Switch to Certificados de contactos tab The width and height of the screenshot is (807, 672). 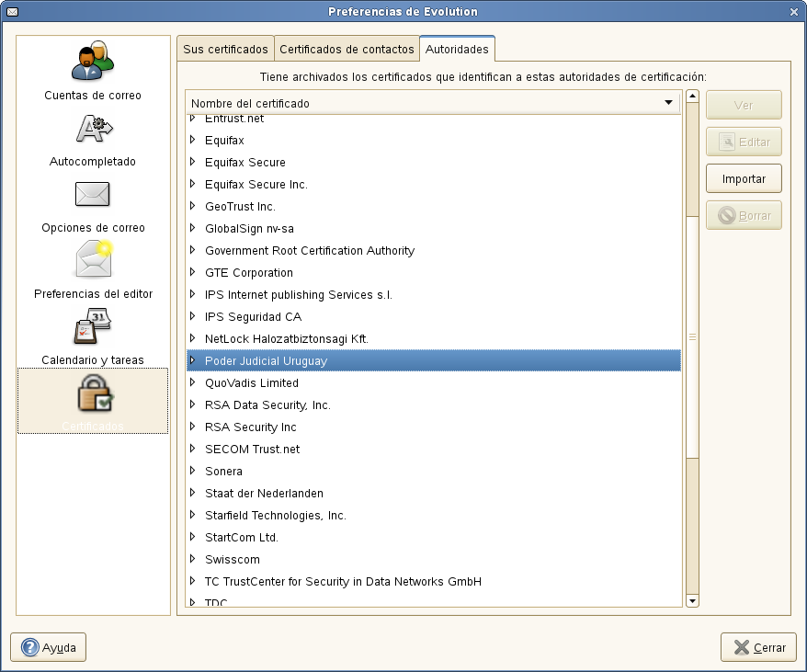[x=347, y=50]
